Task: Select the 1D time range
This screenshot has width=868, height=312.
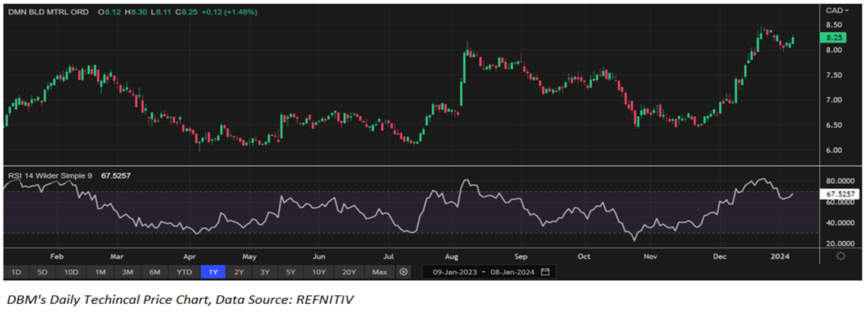Action: point(16,272)
